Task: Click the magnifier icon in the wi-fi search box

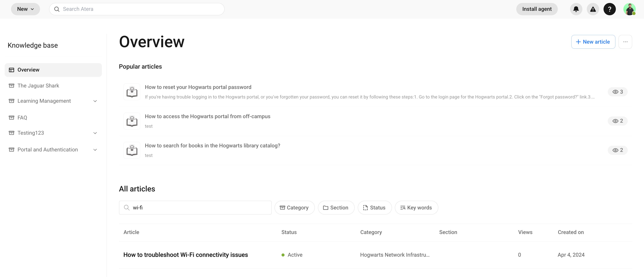Action: click(127, 208)
